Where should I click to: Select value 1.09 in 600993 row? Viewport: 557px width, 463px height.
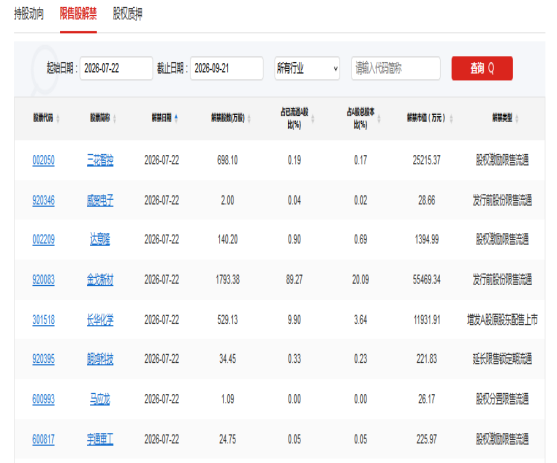[228, 399]
